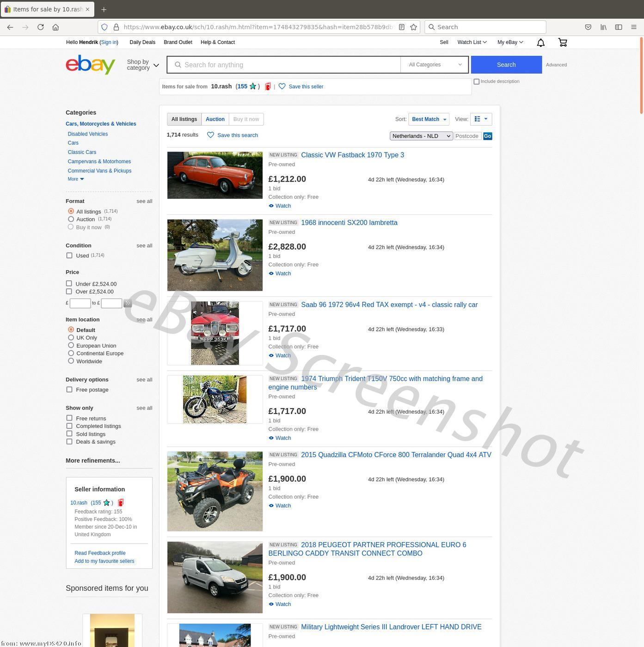Screen dimensions: 644x647
Task: Tick the Free postage checkbox
Action: coord(69,390)
